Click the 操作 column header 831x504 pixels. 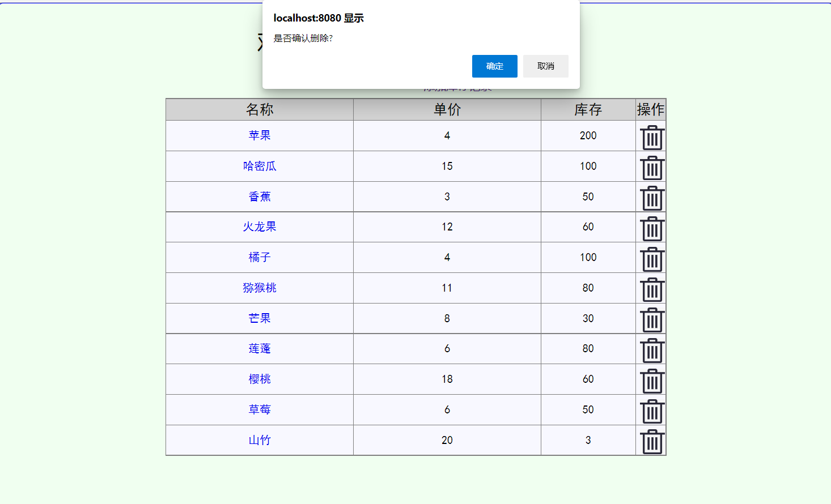tap(651, 109)
